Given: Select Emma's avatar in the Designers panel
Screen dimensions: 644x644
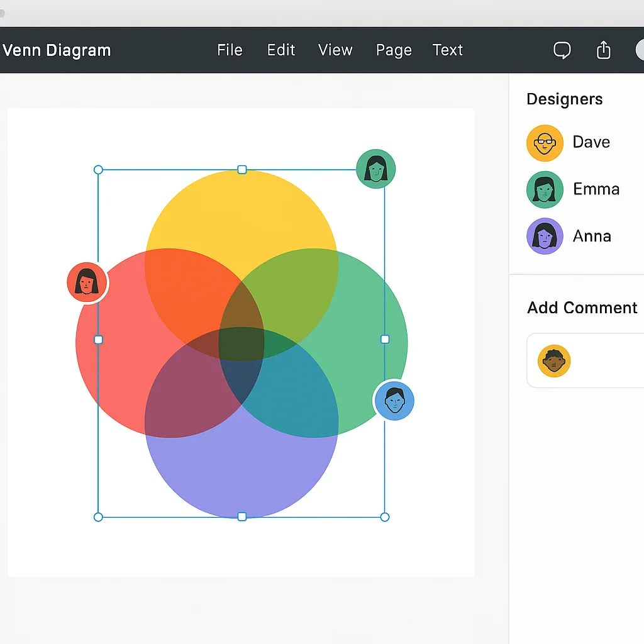Looking at the screenshot, I should pos(545,189).
